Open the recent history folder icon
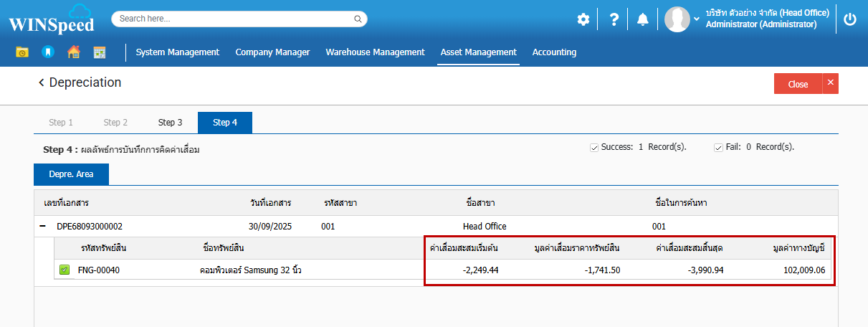 point(22,52)
